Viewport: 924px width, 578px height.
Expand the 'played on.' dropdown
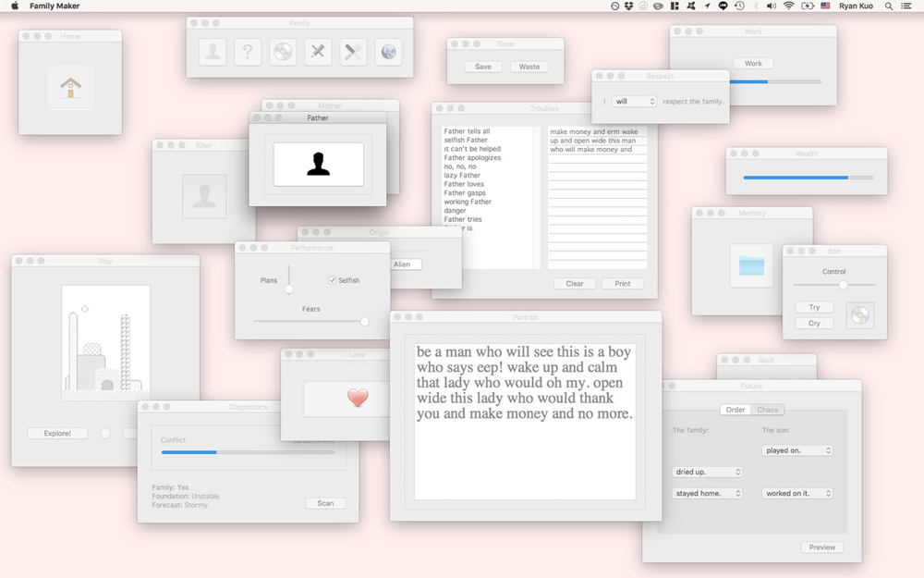coord(798,450)
